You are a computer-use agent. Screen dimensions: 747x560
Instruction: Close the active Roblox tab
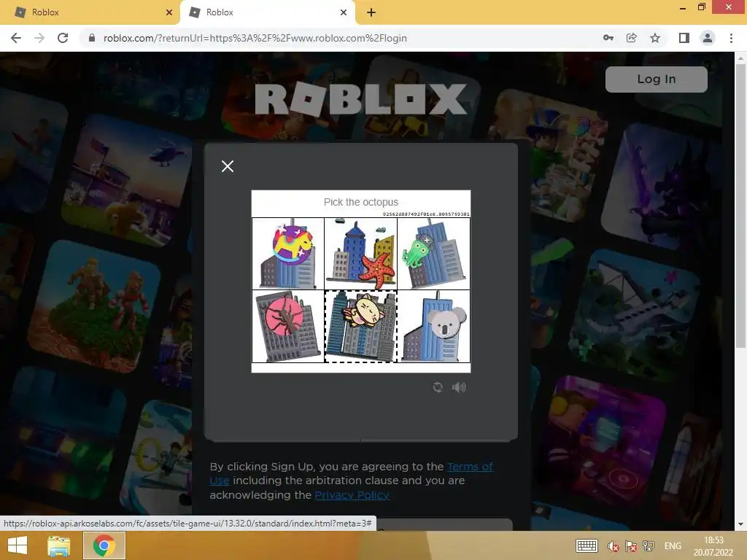(343, 12)
